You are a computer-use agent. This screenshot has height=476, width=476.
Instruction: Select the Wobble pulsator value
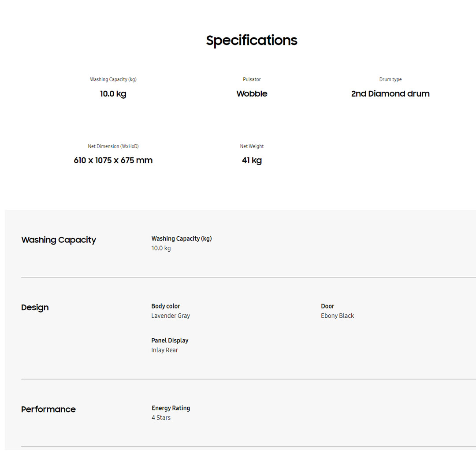point(252,94)
